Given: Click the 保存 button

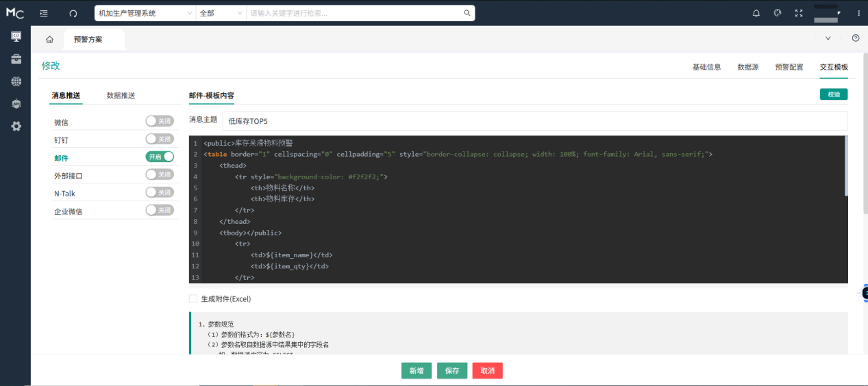Looking at the screenshot, I should tap(452, 371).
